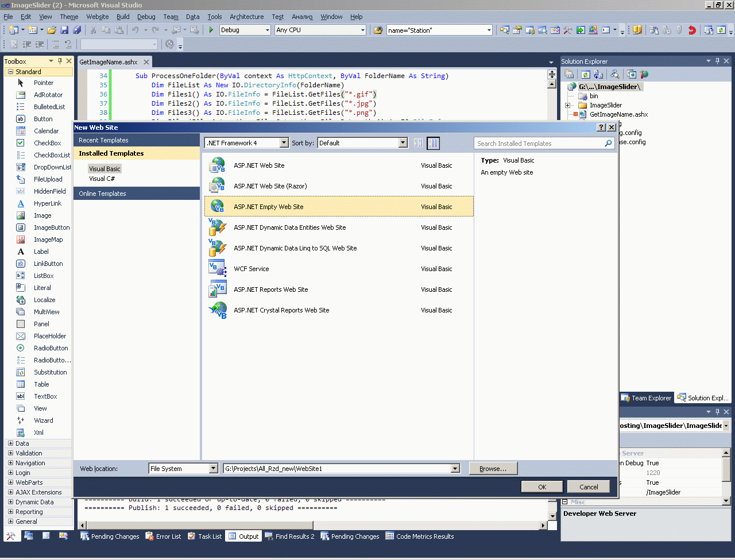Open the Sort by Default dropdown
This screenshot has height=560, width=735.
coord(403,143)
